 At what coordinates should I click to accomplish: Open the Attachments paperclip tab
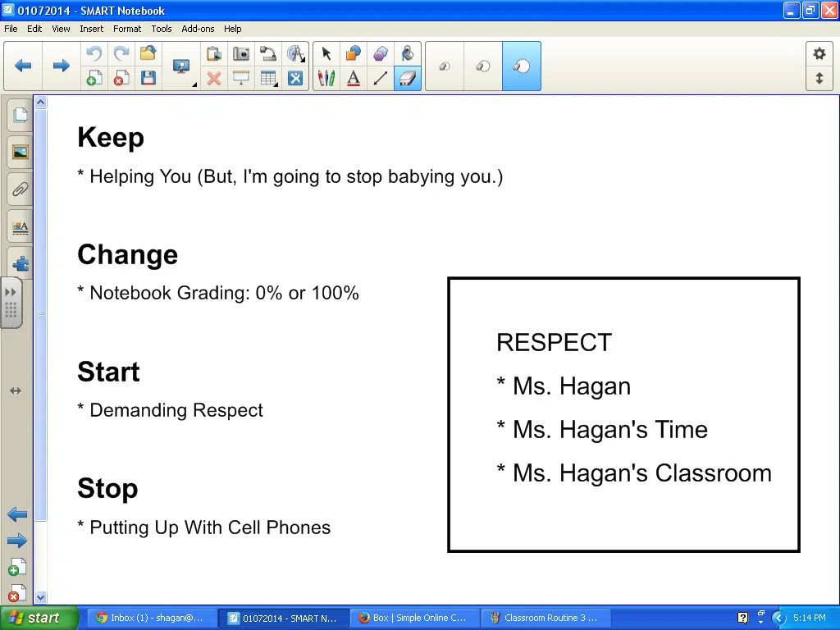[20, 189]
